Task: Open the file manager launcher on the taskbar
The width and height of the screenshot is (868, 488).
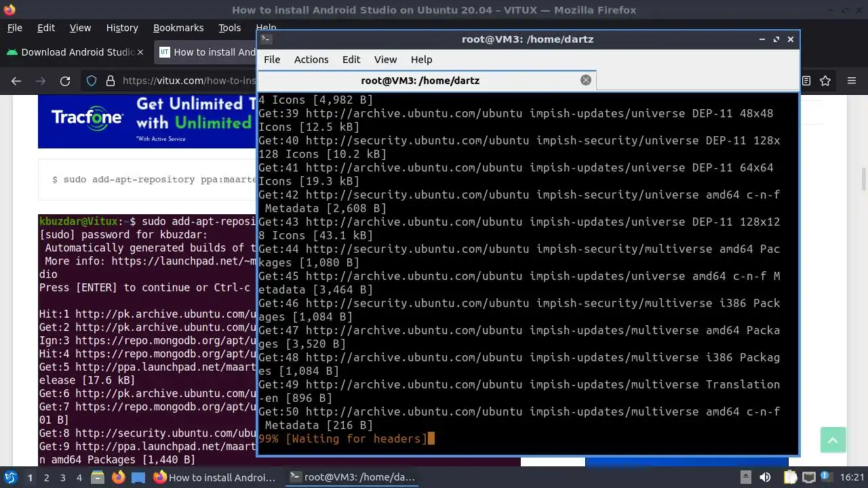Action: click(98, 477)
